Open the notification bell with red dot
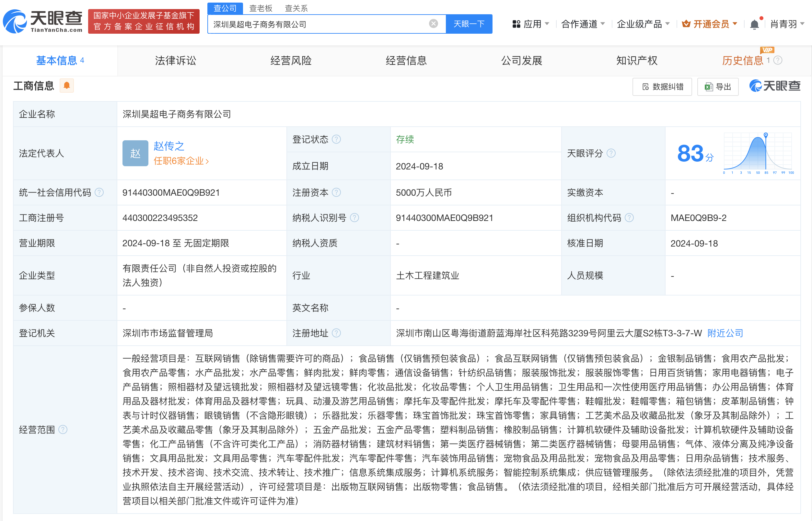The image size is (812, 521). coord(754,23)
